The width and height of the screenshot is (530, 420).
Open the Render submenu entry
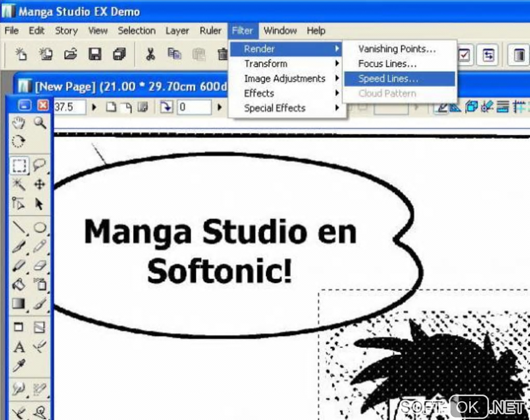(286, 49)
